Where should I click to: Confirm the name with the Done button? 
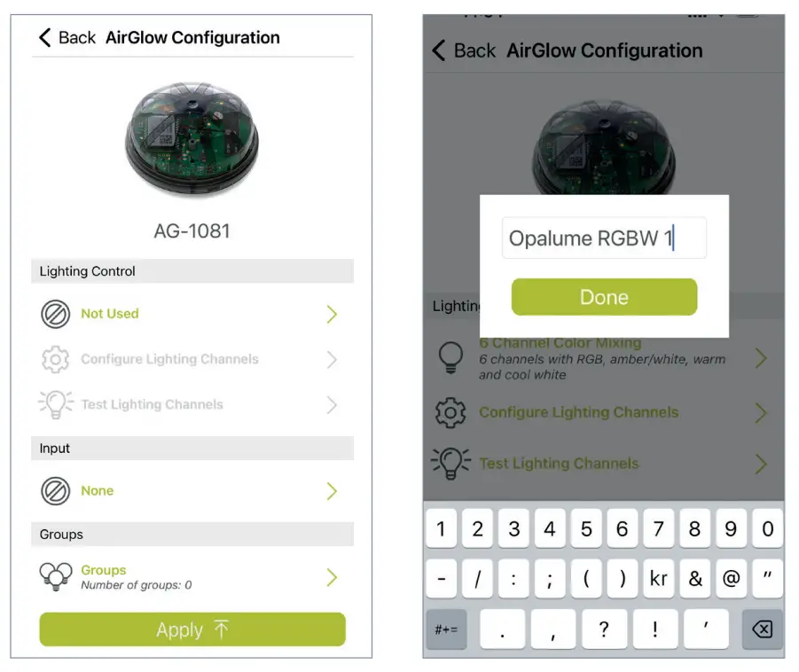pyautogui.click(x=604, y=297)
